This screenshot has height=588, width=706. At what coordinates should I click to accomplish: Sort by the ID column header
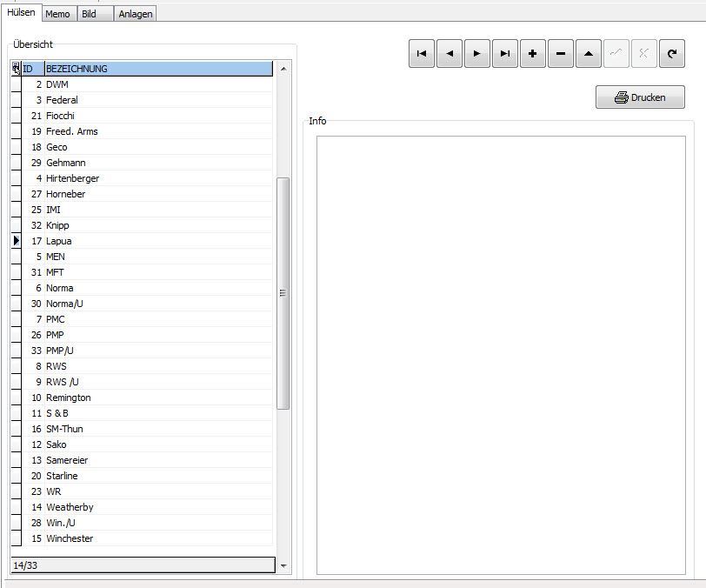point(33,69)
